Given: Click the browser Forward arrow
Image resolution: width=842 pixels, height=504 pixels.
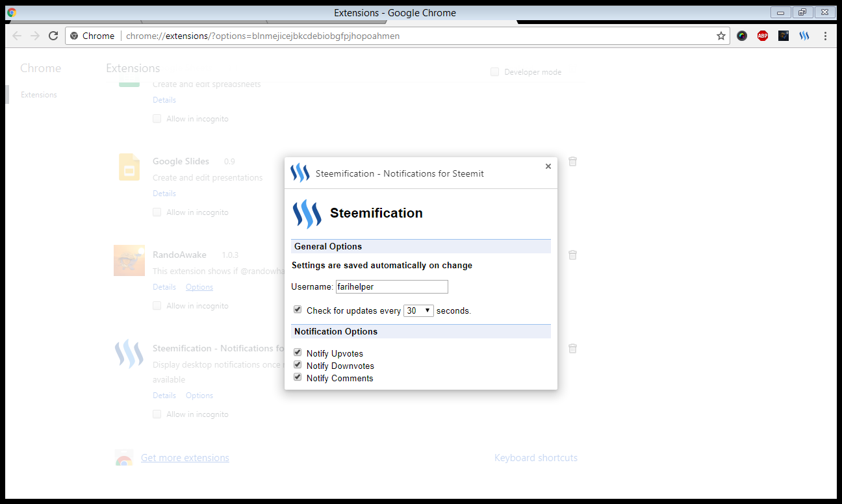Looking at the screenshot, I should 35,36.
